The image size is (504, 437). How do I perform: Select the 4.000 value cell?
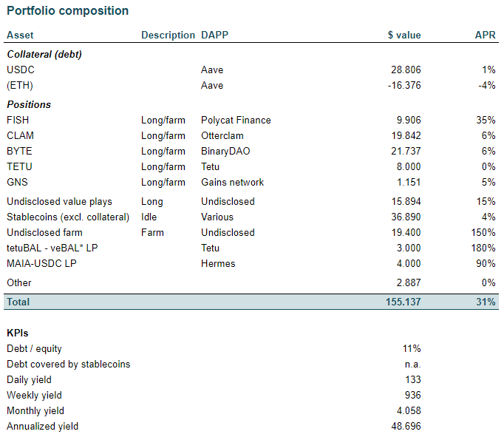[x=409, y=264]
